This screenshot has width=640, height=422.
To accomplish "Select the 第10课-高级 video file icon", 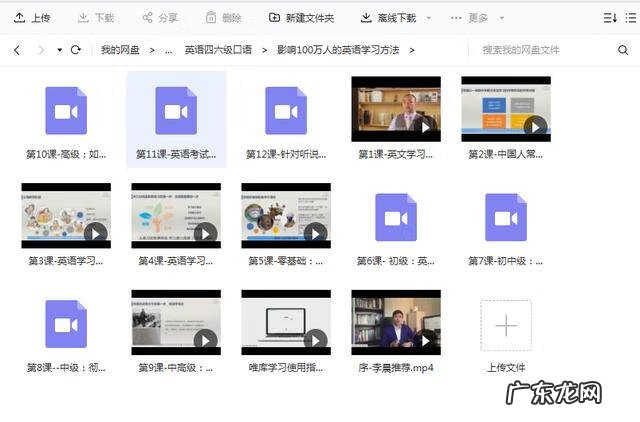I will (66, 110).
